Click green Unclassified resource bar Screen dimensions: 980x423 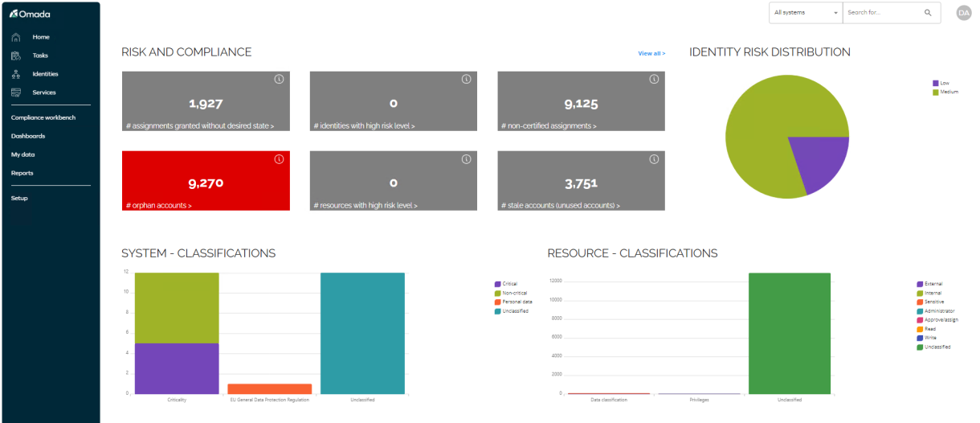click(790, 333)
